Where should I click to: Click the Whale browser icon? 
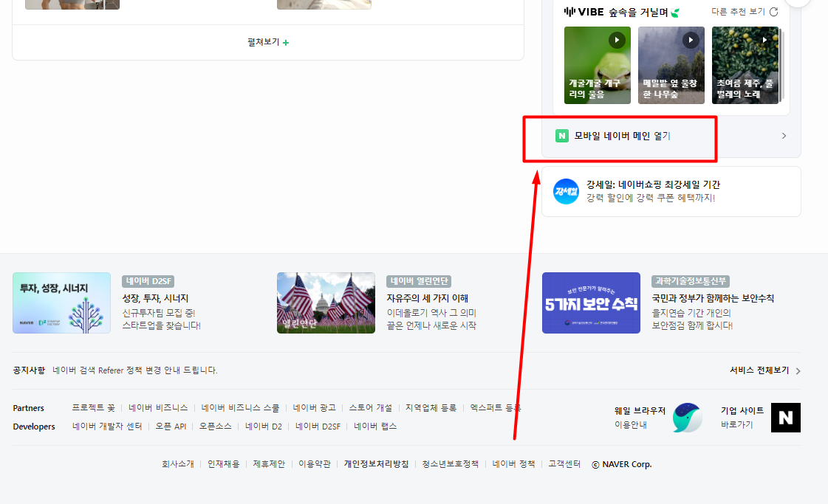[x=688, y=418]
